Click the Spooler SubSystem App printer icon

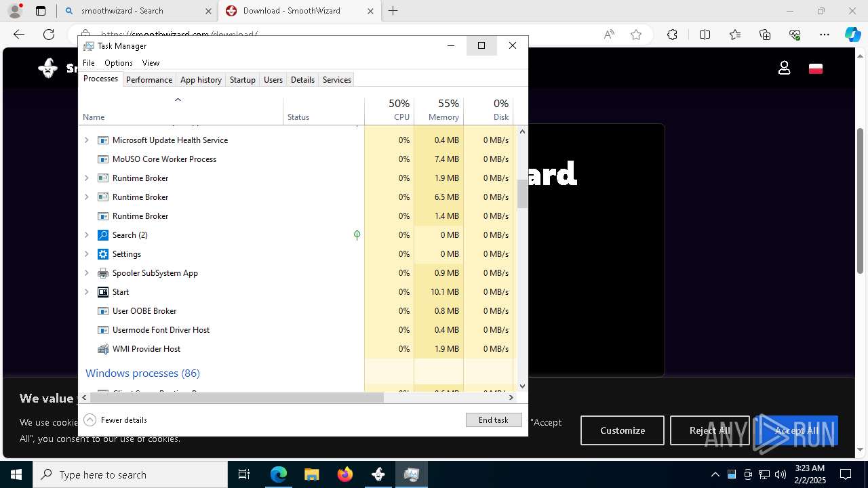[x=103, y=273]
